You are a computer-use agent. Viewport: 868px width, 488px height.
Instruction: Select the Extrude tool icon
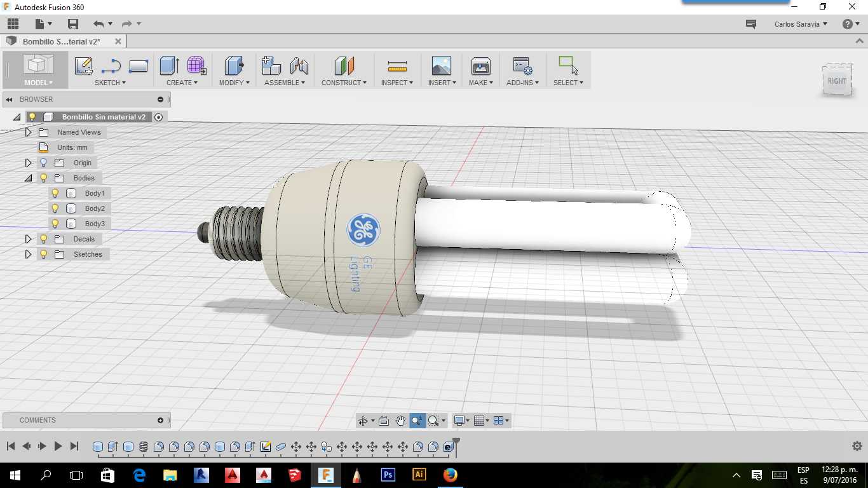tap(169, 65)
